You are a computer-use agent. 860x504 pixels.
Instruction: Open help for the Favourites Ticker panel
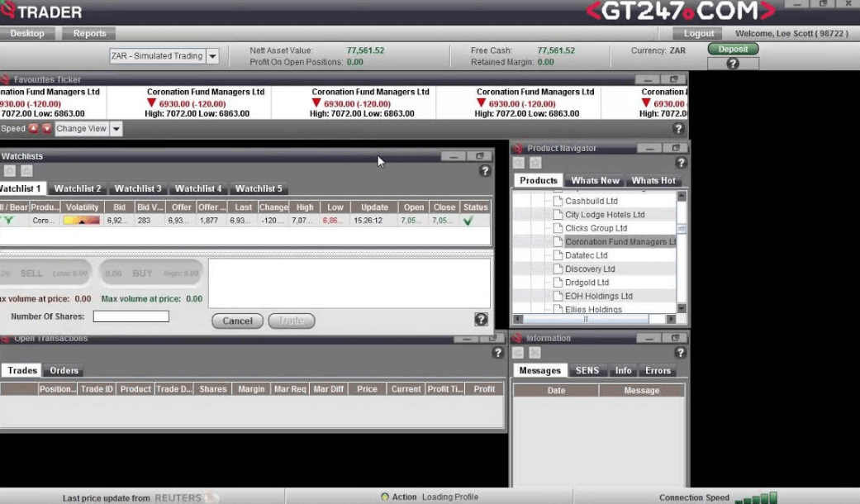point(678,129)
